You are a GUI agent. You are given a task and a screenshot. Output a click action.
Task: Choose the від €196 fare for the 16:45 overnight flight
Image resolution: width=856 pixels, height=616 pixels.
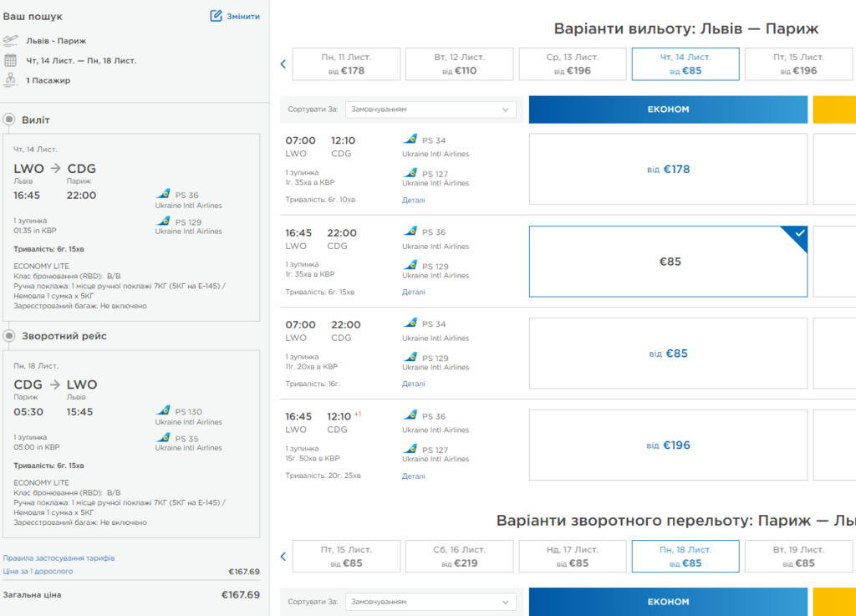668,445
